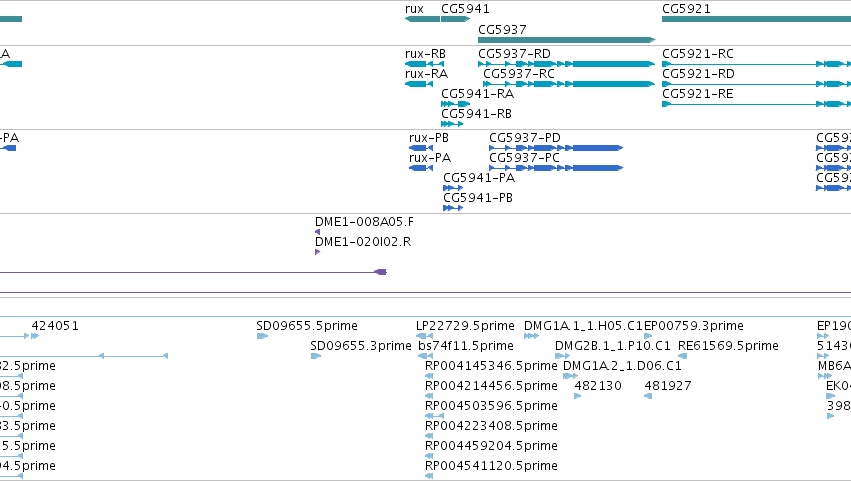Click the purple arrow under DME1-008A05.F
This screenshot has height=481, width=851.
[x=317, y=232]
